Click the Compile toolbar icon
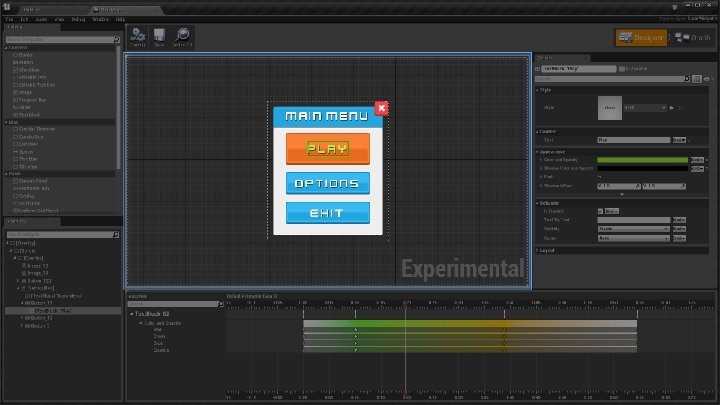 click(138, 36)
